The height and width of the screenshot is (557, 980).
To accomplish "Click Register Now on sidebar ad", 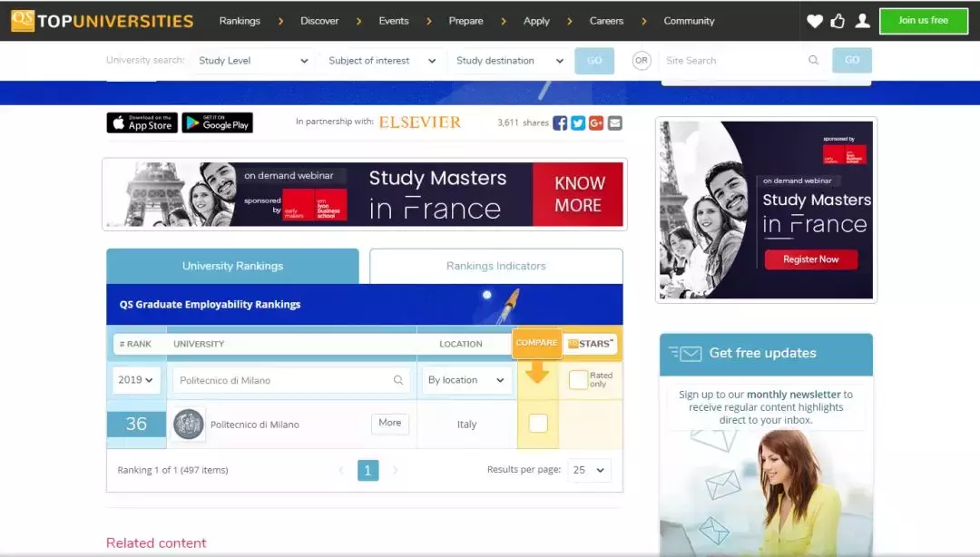I will coord(811,259).
